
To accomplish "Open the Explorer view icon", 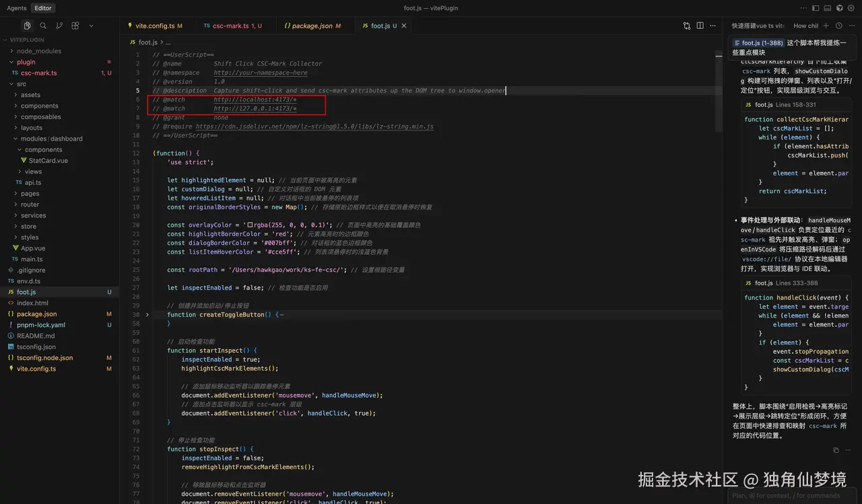I will [x=27, y=26].
